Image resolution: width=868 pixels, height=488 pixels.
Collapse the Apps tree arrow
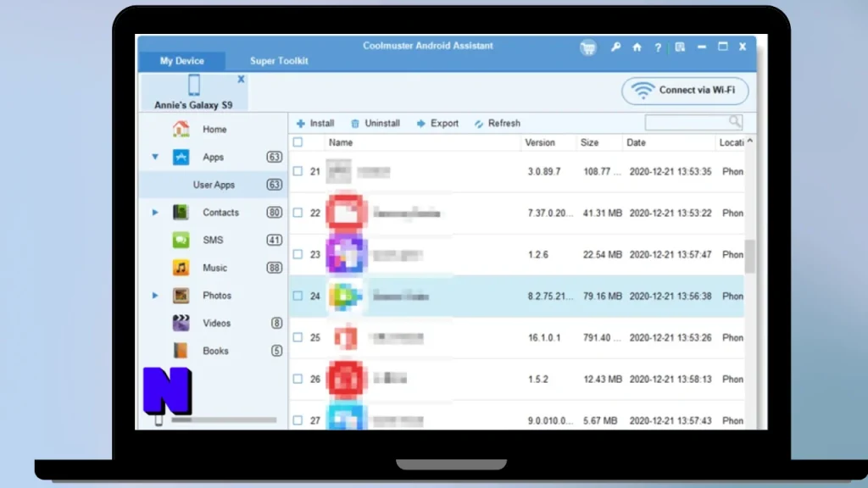[156, 157]
